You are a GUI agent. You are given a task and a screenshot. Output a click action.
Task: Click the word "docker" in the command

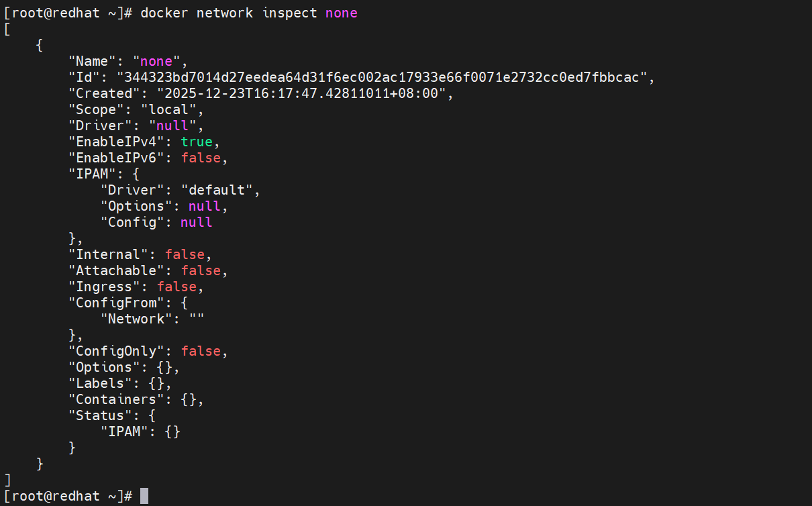(164, 13)
